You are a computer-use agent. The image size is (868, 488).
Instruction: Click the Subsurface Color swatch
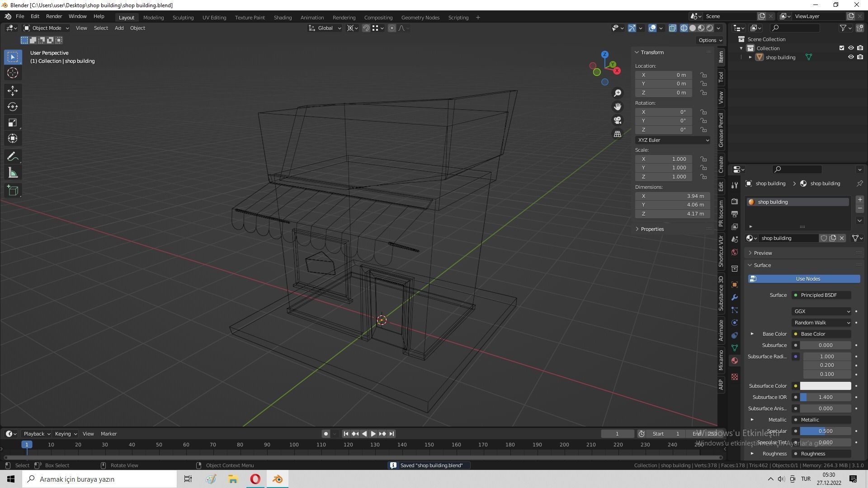826,386
